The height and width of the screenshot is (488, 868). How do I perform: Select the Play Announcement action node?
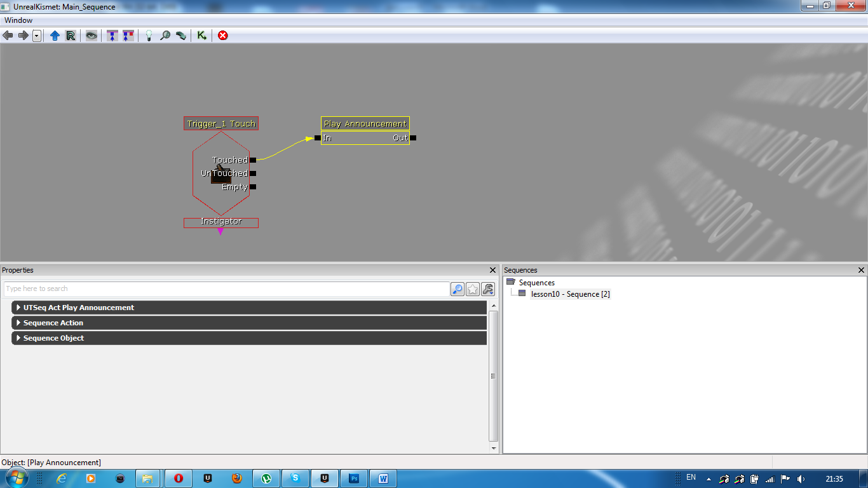365,124
